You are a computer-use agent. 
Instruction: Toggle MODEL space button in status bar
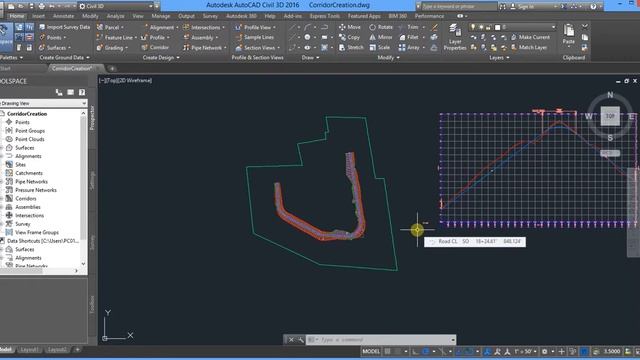[x=371, y=351]
